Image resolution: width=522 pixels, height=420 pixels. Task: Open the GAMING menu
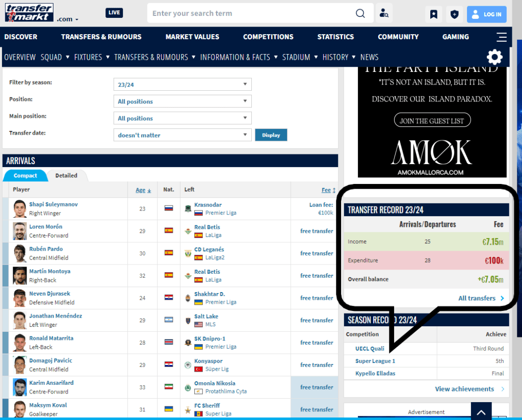point(455,37)
